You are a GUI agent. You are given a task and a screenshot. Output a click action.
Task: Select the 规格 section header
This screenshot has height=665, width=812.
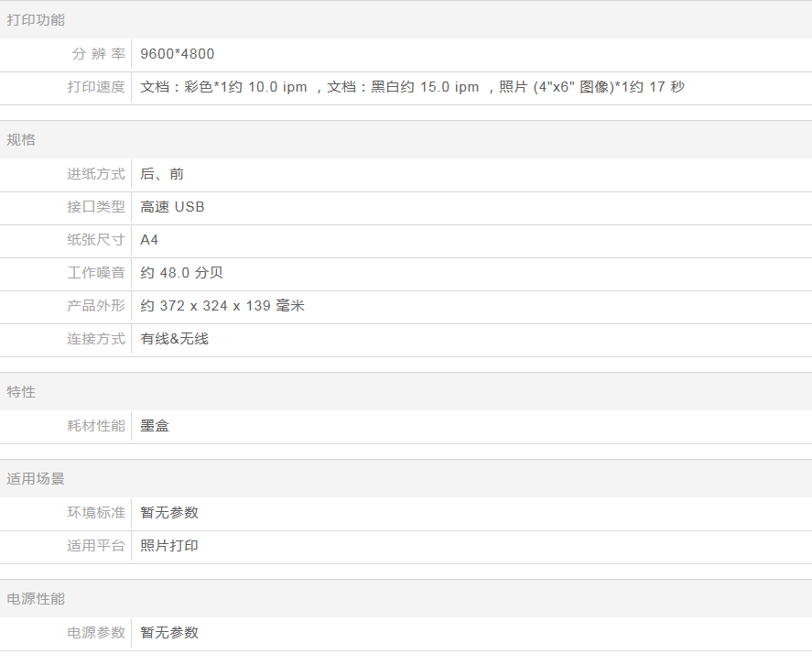(x=21, y=140)
